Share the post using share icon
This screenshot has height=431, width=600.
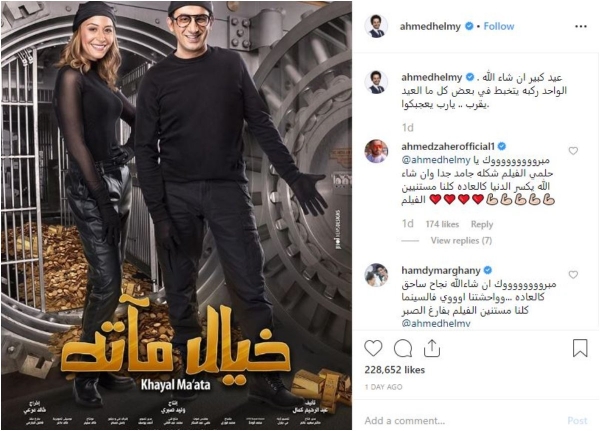[x=432, y=348]
